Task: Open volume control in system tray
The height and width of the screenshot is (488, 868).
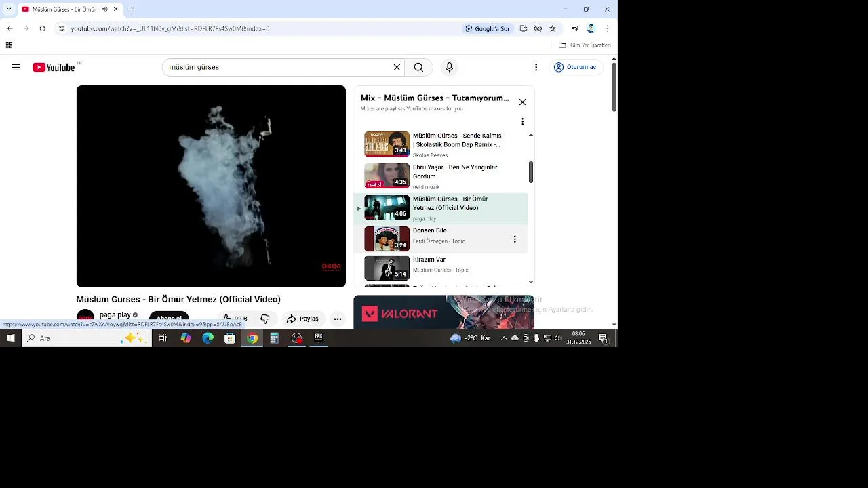Action: [x=558, y=338]
